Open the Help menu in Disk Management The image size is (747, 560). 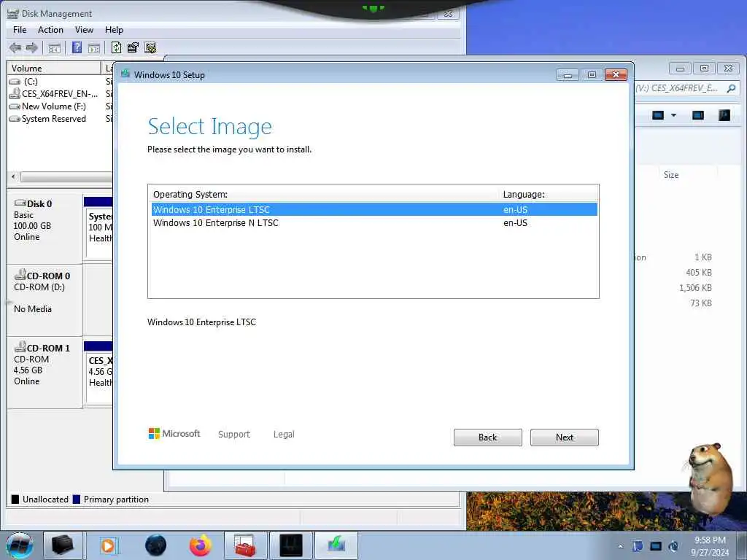(x=114, y=29)
